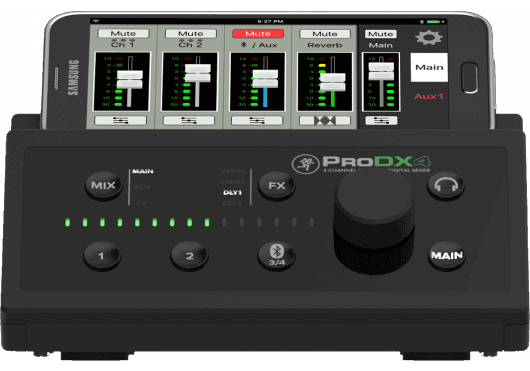Click the AUX mix indicator label
Viewport: 530px width, 371px height.
coord(142,187)
